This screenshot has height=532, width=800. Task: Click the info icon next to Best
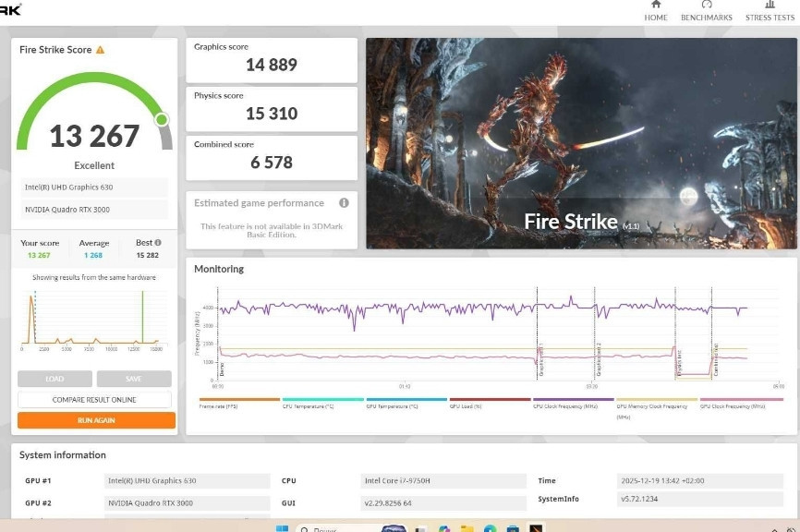[x=158, y=243]
